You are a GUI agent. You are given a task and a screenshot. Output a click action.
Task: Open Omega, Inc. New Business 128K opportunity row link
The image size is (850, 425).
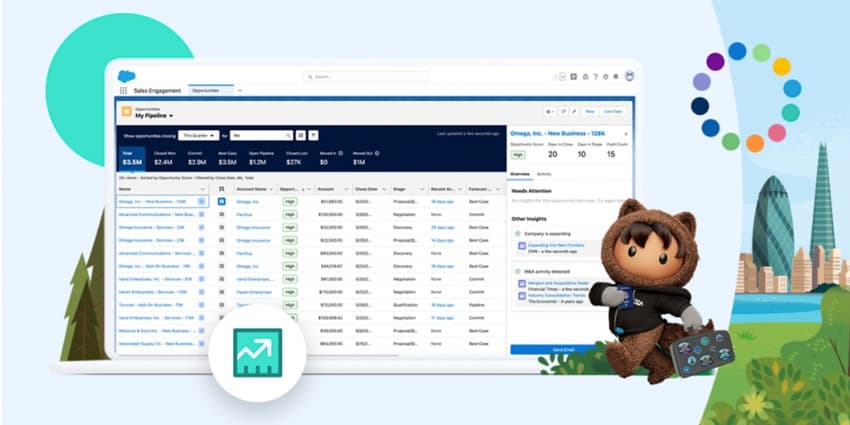point(152,201)
